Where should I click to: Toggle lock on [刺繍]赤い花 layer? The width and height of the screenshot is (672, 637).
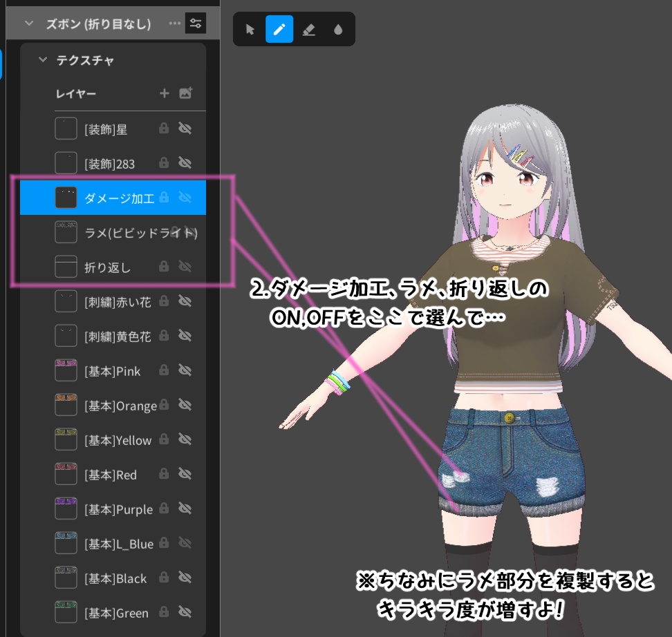(x=164, y=302)
